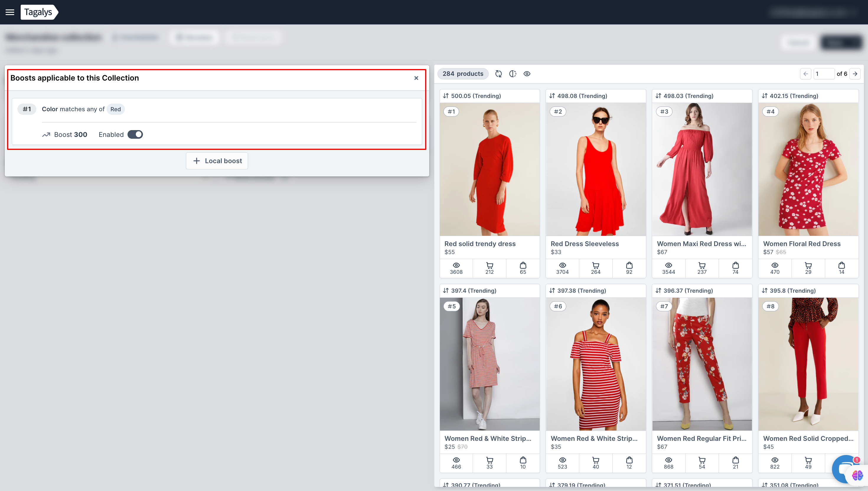The image size is (868, 491).
Task: Close the Boosts applicable panel
Action: tap(416, 78)
